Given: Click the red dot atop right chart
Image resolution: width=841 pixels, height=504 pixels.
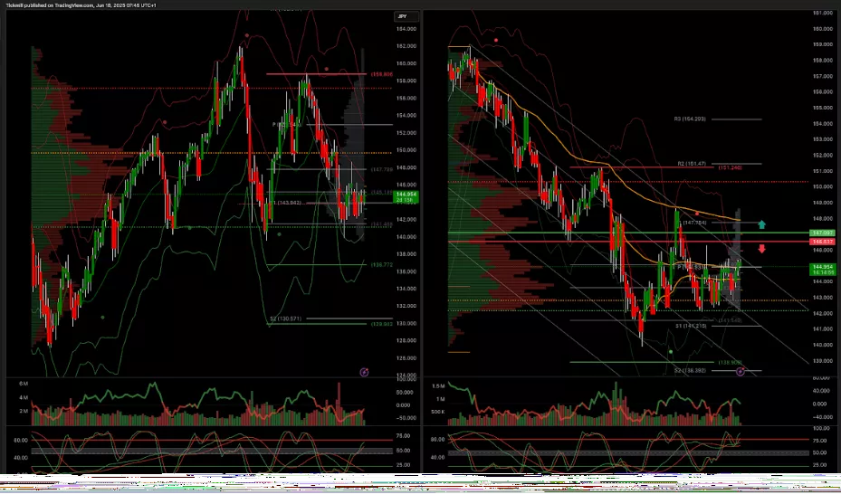Looking at the screenshot, I should click(496, 40).
